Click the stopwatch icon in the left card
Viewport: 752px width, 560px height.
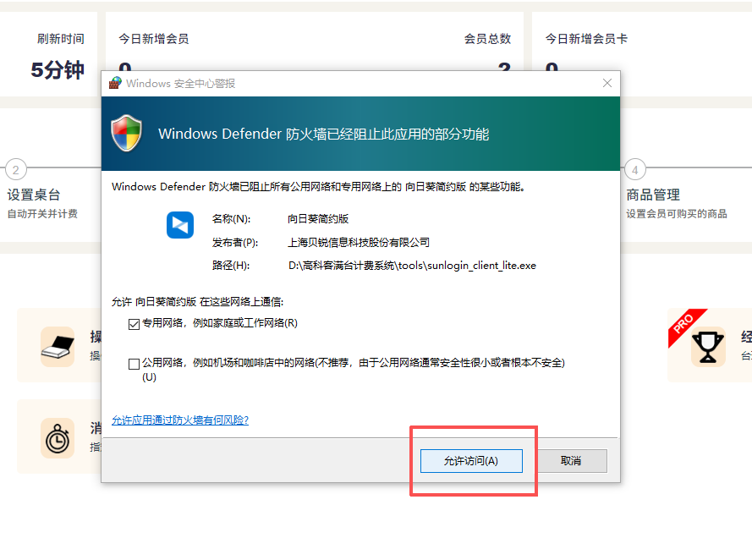(58, 438)
